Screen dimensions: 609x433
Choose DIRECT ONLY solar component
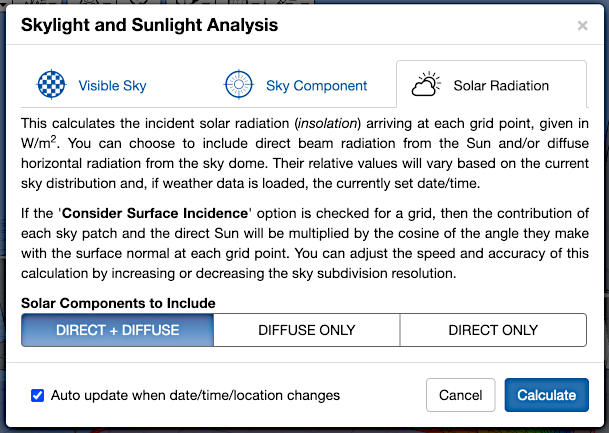pos(493,330)
